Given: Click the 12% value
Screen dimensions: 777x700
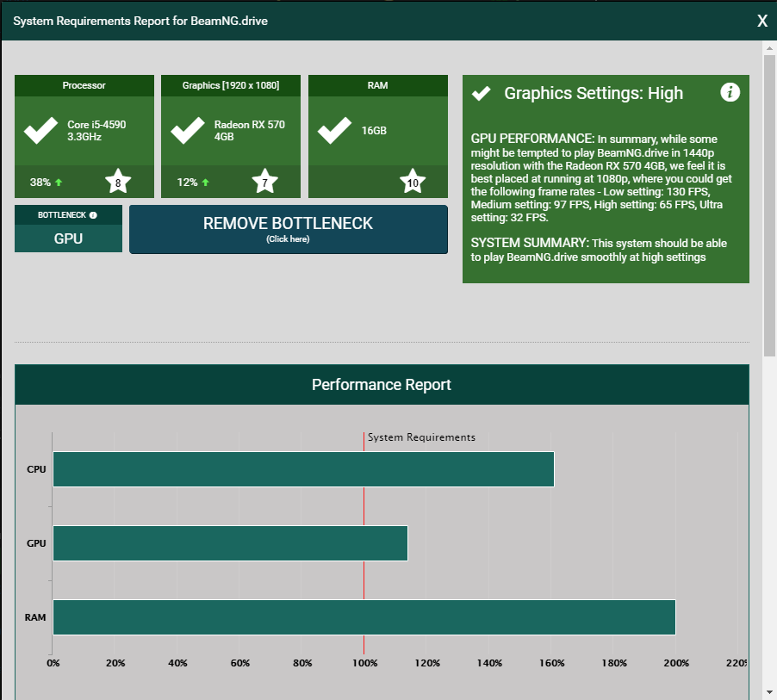Looking at the screenshot, I should point(187,183).
